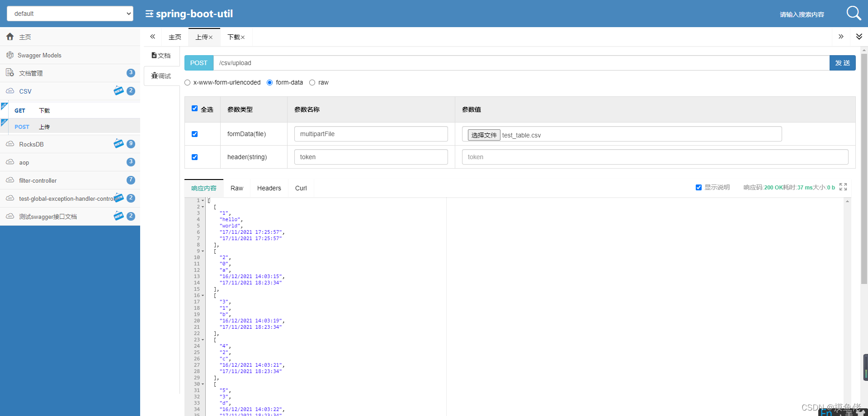Toggle the 全选 select-all checkbox
868x416 pixels.
[194, 109]
